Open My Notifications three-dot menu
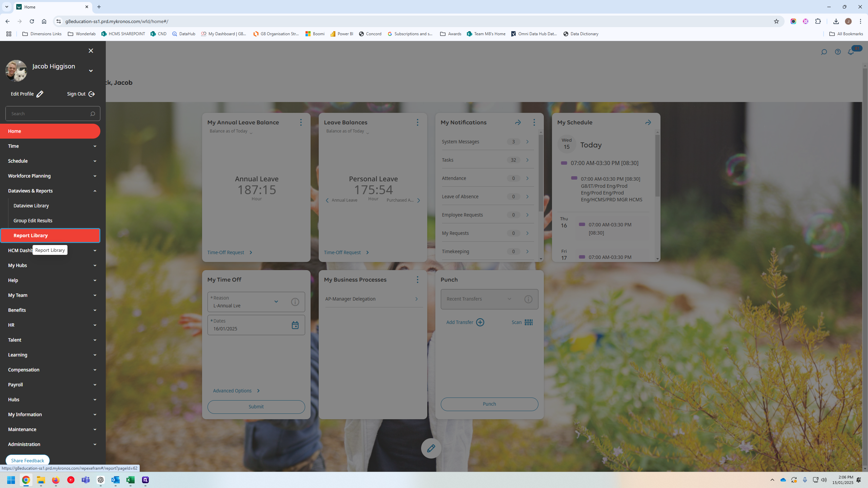The height and width of the screenshot is (488, 868). (534, 122)
